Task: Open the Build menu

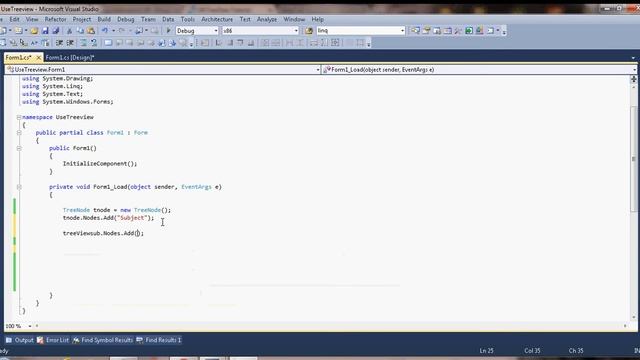Action: [x=104, y=19]
